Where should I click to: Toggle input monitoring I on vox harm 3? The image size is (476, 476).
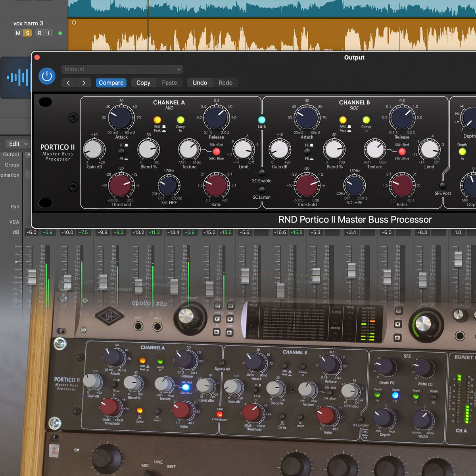(49, 33)
